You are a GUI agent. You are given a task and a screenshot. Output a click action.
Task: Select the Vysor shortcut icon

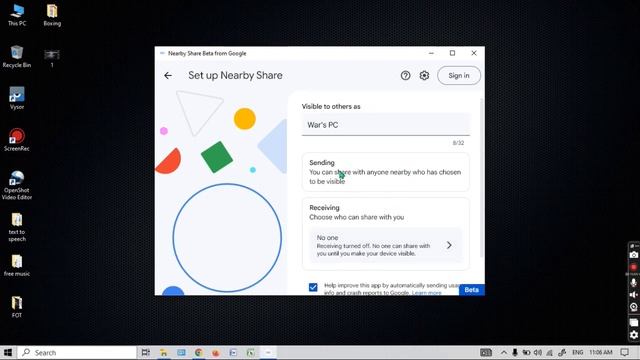pos(17,98)
